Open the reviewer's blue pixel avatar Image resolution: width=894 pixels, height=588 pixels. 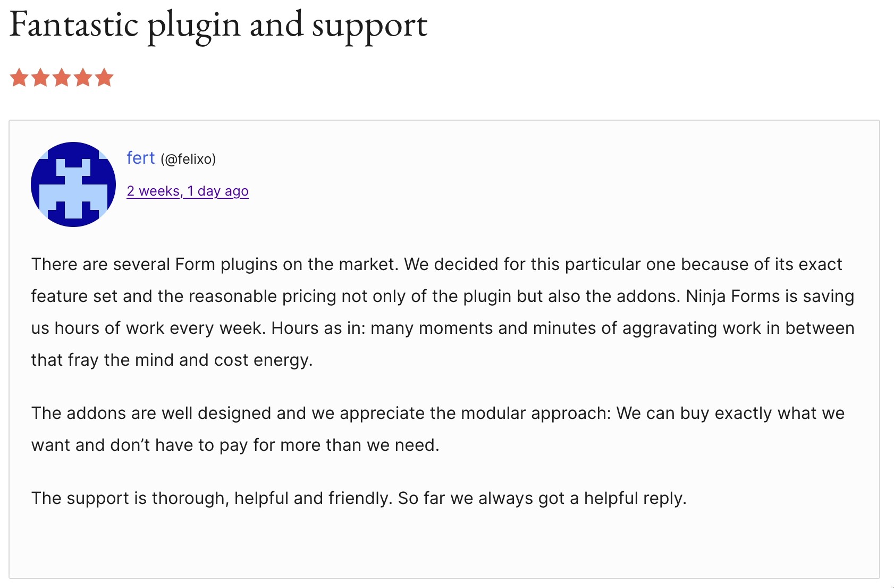point(73,184)
